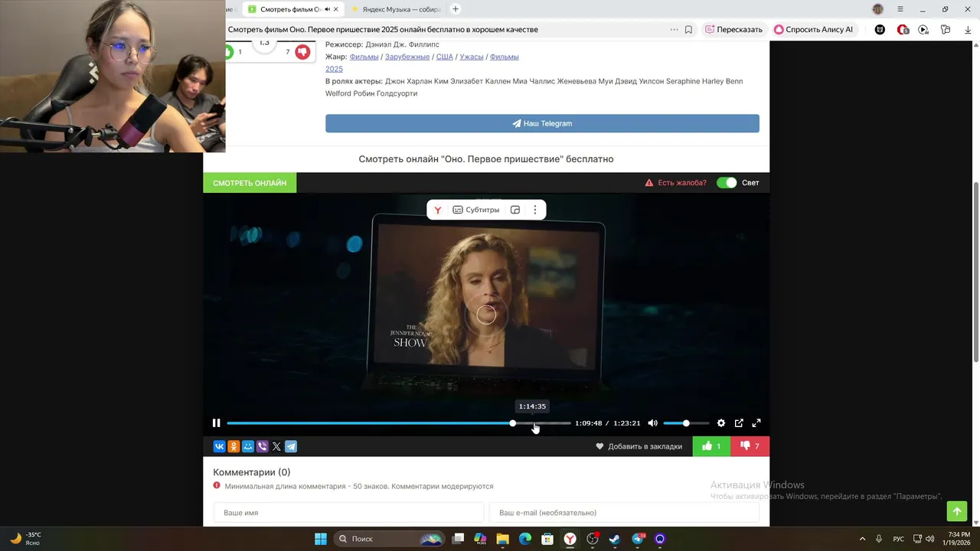This screenshot has width=980, height=551.
Task: Expand system tray hidden icons chevron
Action: coord(862,539)
